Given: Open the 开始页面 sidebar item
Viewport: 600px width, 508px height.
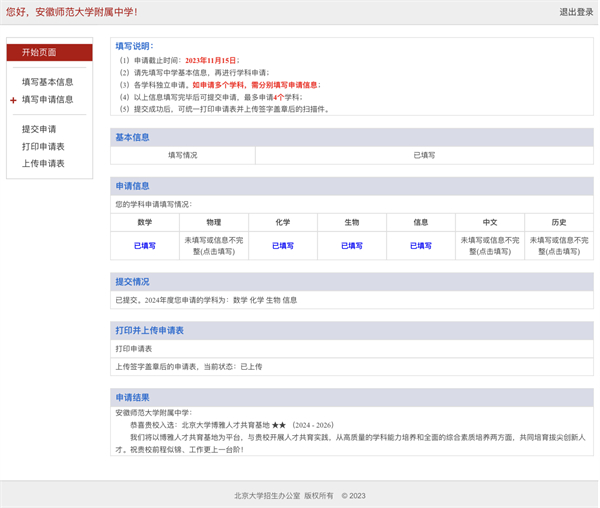Looking at the screenshot, I should pos(49,52).
